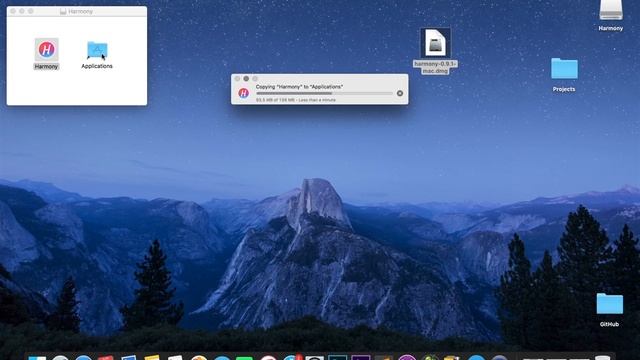The height and width of the screenshot is (360, 640).
Task: Click the "Projects" folder label on the desktop
Action: click(564, 89)
